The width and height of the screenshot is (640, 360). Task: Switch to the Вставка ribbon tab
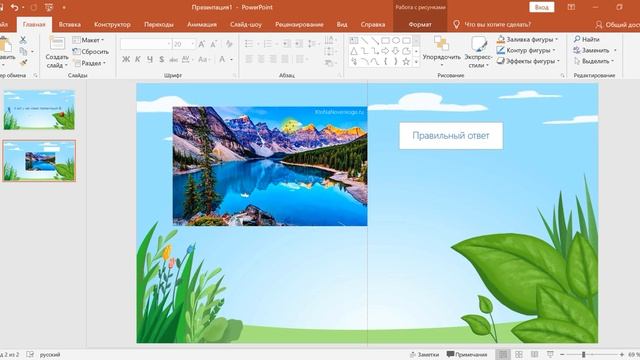(69, 24)
